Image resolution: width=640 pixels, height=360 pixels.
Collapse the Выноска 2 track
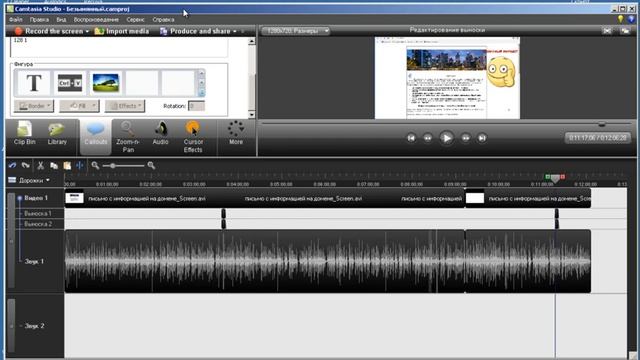(20, 224)
